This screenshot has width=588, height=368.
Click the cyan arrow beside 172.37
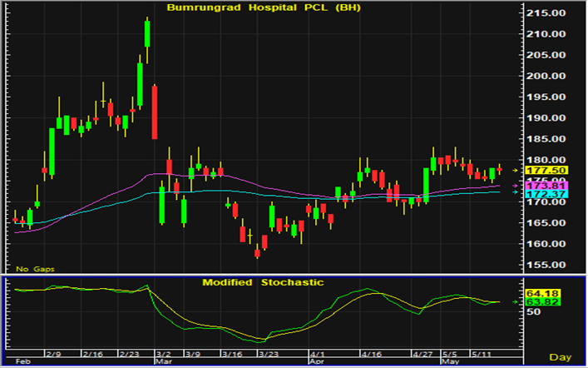click(x=516, y=192)
